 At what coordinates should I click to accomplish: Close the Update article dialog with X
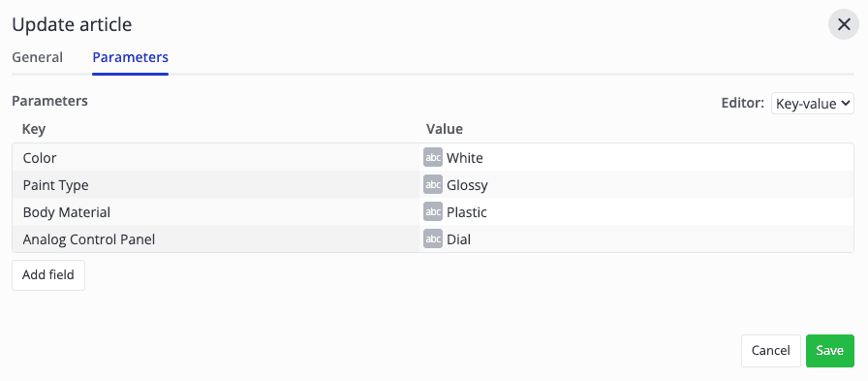844,25
